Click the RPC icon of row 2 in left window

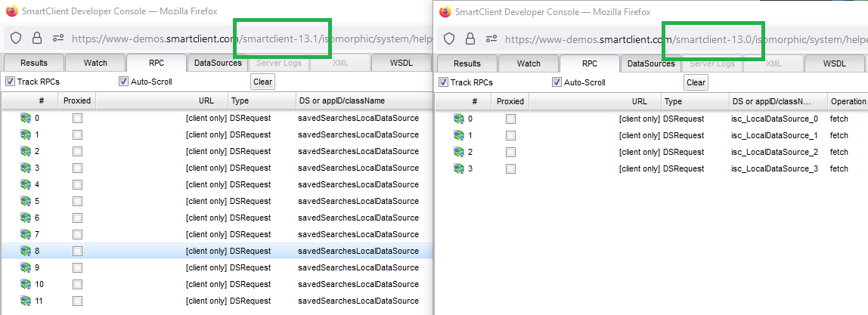(26, 151)
